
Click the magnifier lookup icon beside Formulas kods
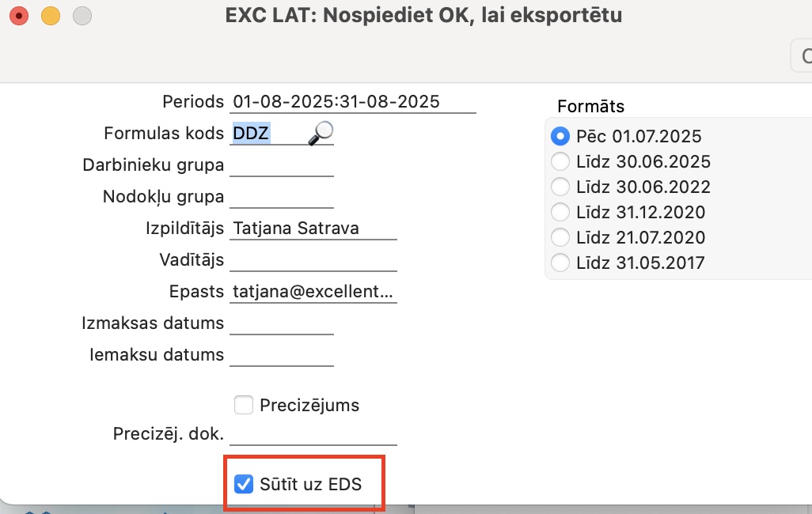[321, 133]
